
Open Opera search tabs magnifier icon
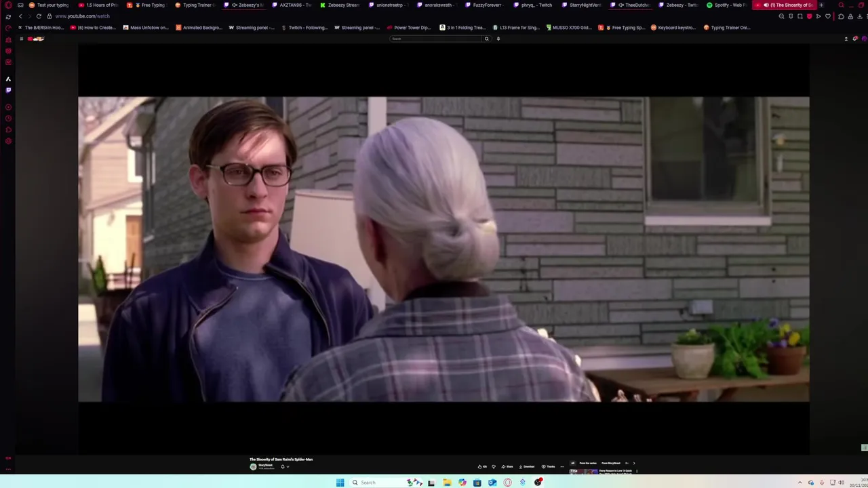click(x=841, y=5)
